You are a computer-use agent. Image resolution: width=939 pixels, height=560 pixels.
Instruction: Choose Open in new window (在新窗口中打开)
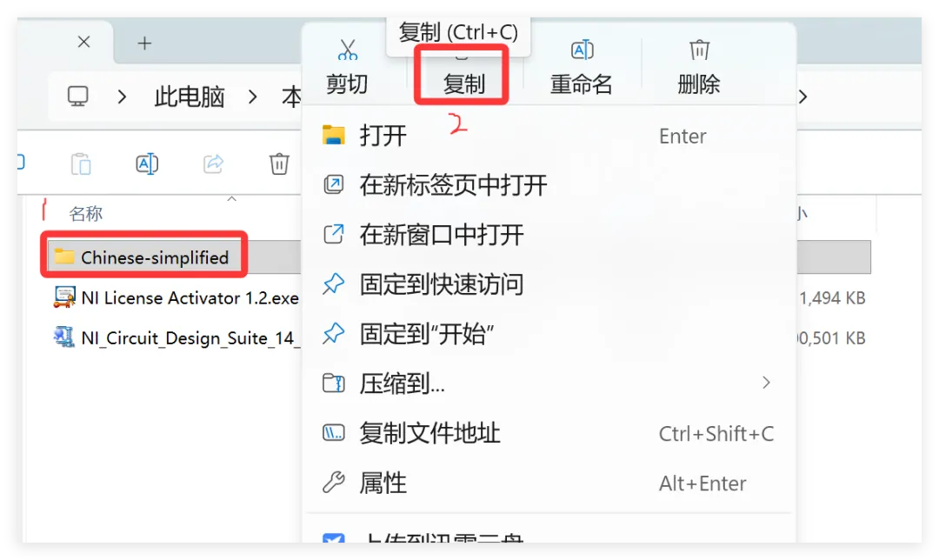point(548,235)
